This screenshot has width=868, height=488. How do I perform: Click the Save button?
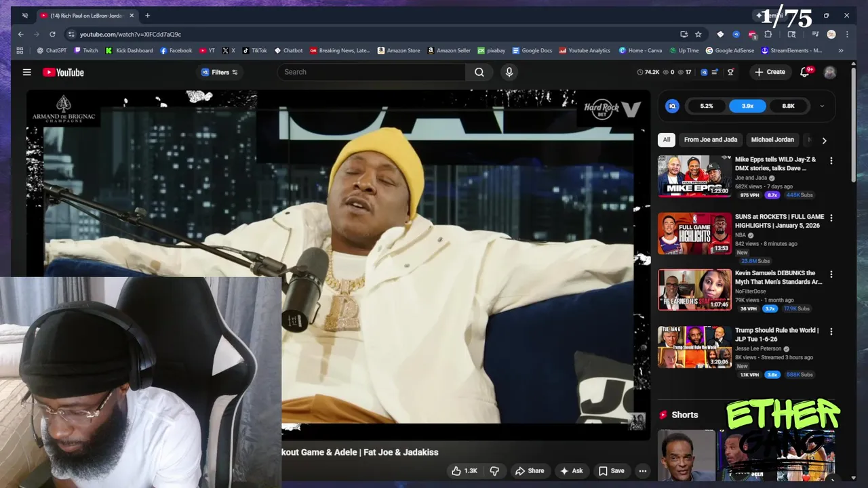click(x=611, y=470)
